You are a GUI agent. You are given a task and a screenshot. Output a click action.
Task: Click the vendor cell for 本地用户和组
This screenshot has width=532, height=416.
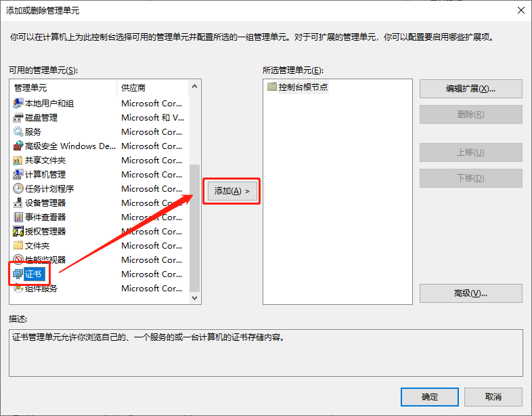coord(152,103)
